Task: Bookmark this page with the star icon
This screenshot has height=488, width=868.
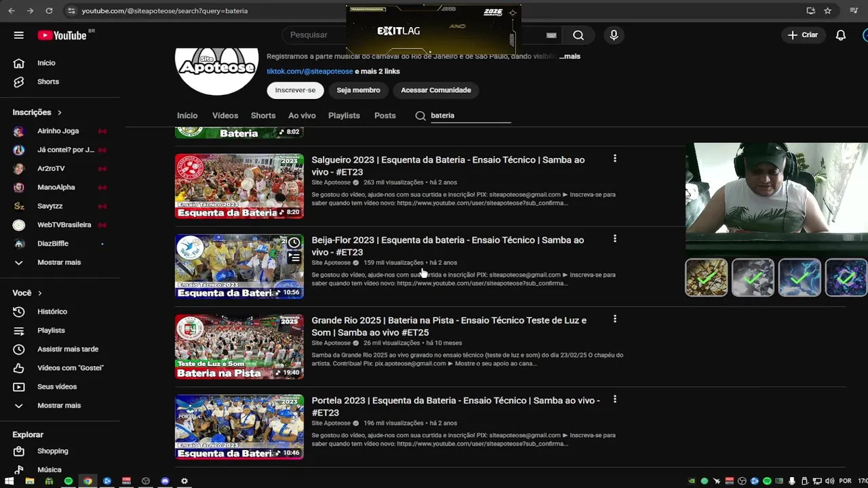Action: [827, 11]
